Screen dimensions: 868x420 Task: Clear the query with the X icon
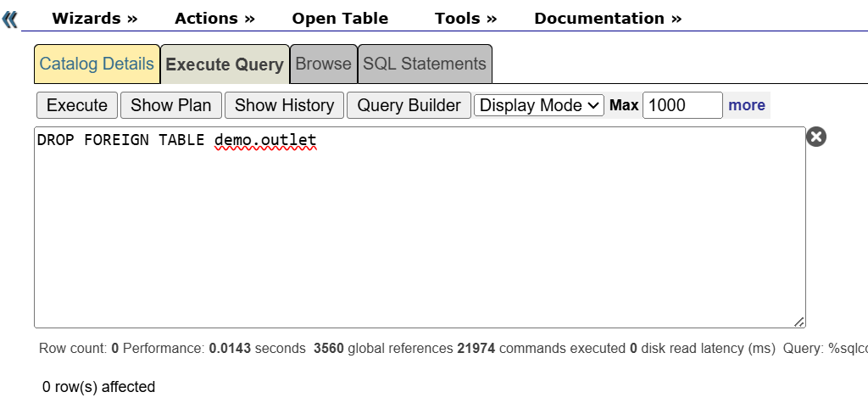click(x=815, y=137)
